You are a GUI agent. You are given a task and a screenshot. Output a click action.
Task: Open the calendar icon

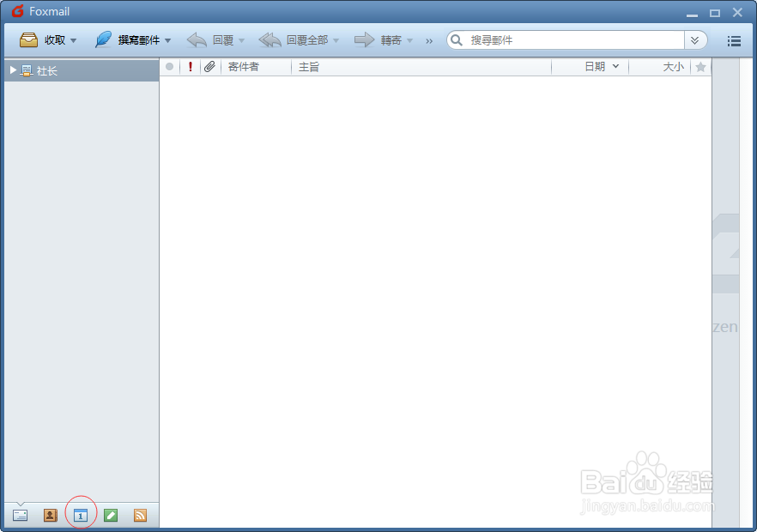(x=81, y=515)
